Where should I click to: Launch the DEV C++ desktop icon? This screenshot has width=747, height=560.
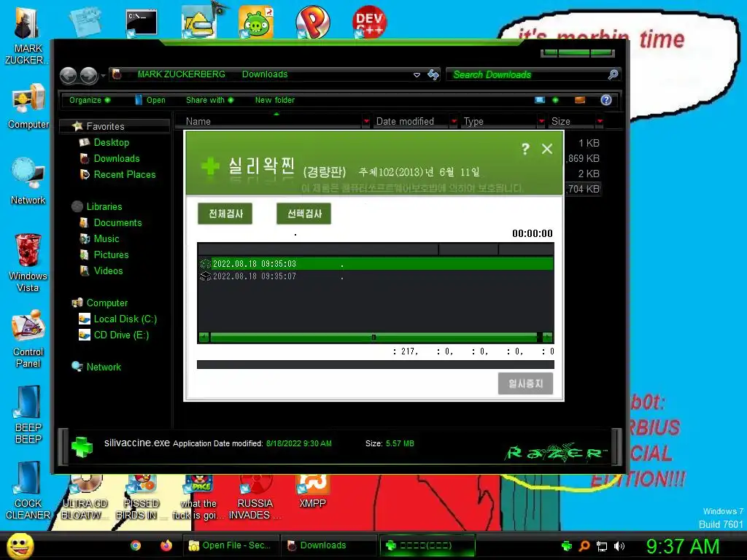click(x=369, y=22)
